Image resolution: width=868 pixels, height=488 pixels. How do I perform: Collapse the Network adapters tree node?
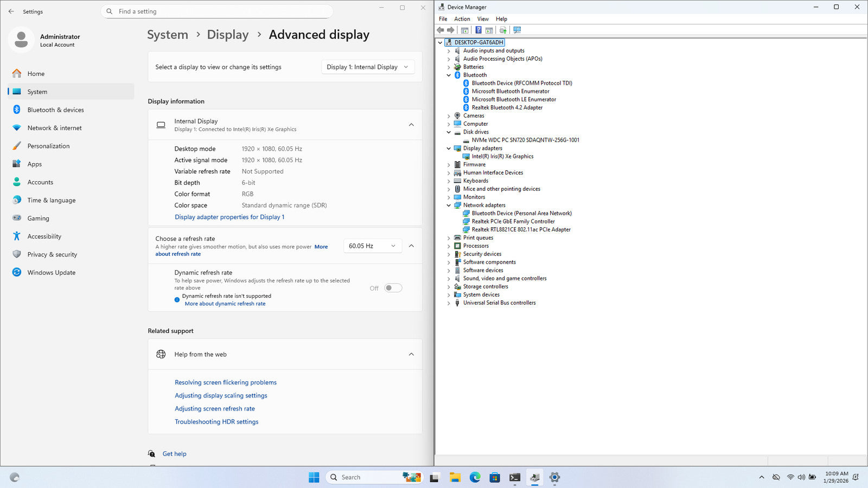point(449,206)
